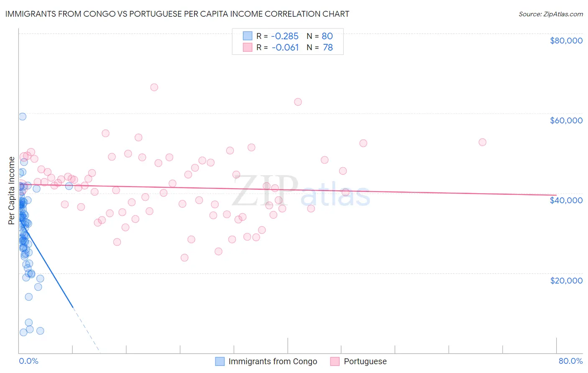Click the blue swatch beside R = -0.285
588x373 pixels.
pos(248,36)
